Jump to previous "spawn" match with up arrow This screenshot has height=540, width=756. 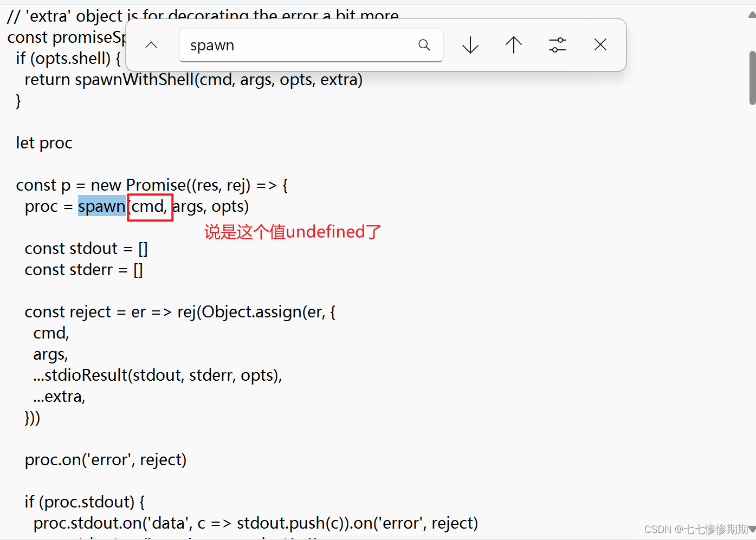[x=513, y=45]
